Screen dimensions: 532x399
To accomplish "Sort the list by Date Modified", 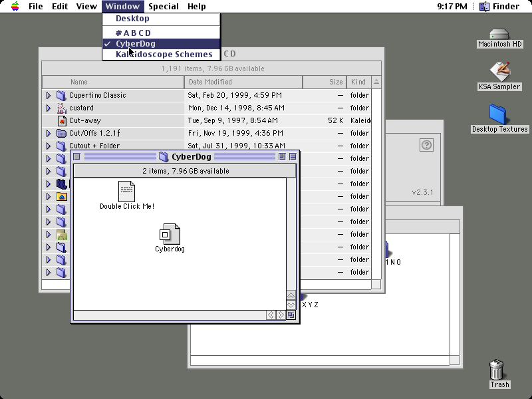I will point(243,82).
